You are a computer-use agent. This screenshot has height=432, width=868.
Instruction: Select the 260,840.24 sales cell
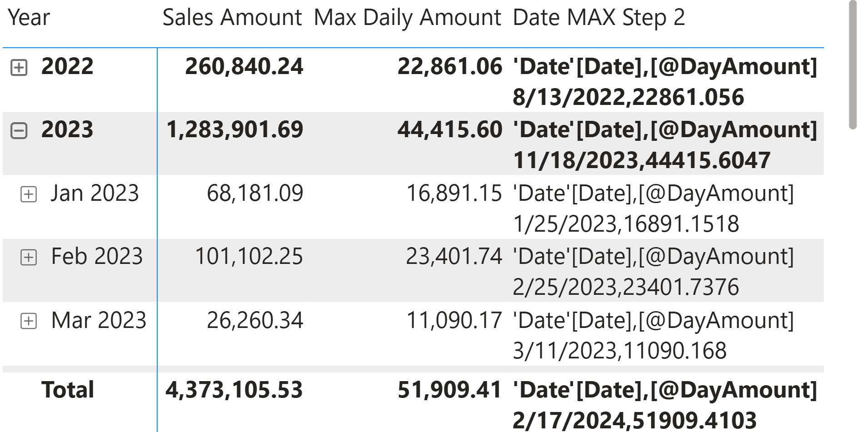tap(244, 67)
